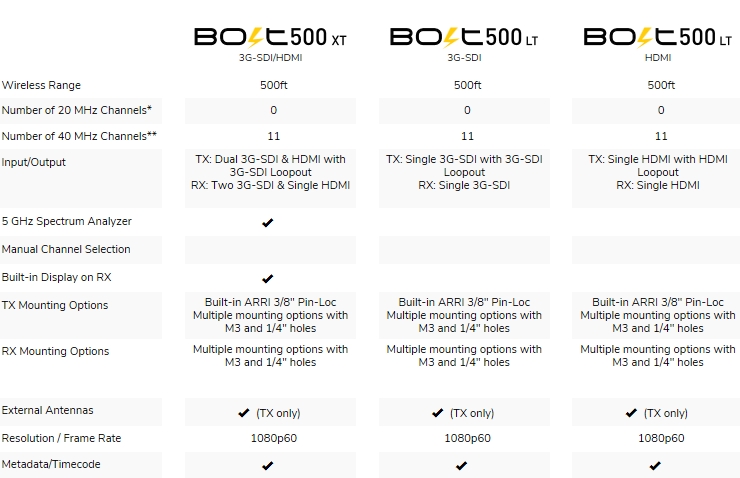Click the Input/Output row label

(x=34, y=162)
